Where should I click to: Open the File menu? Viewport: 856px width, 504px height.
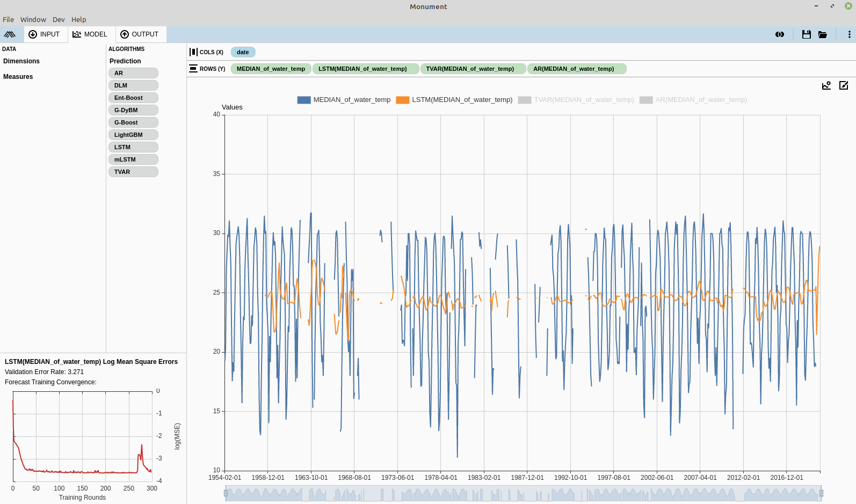(x=8, y=19)
